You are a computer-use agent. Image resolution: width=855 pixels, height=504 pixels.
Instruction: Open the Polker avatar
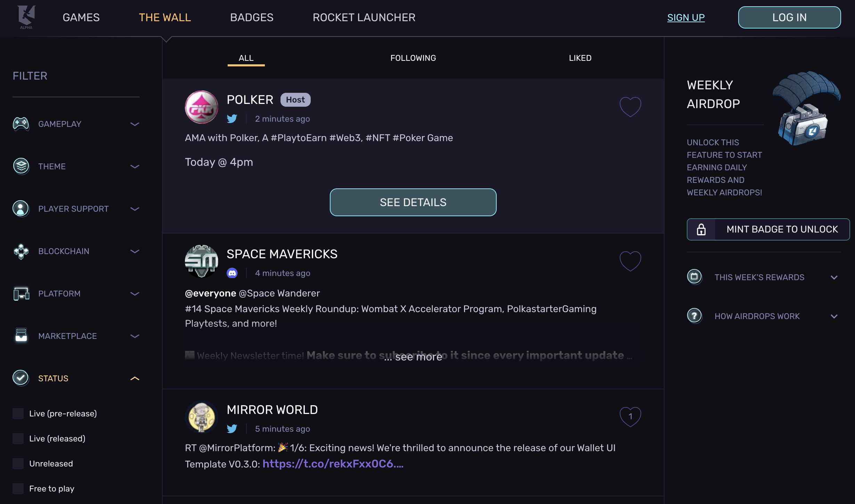[202, 107]
